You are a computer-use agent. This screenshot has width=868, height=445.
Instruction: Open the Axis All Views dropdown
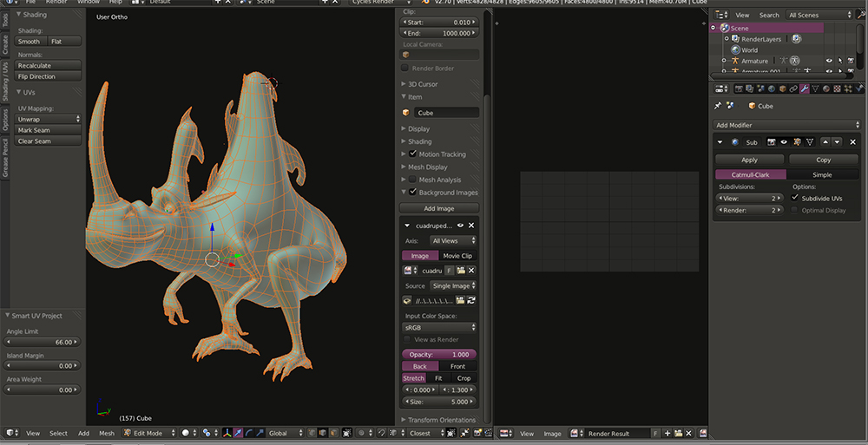click(453, 241)
